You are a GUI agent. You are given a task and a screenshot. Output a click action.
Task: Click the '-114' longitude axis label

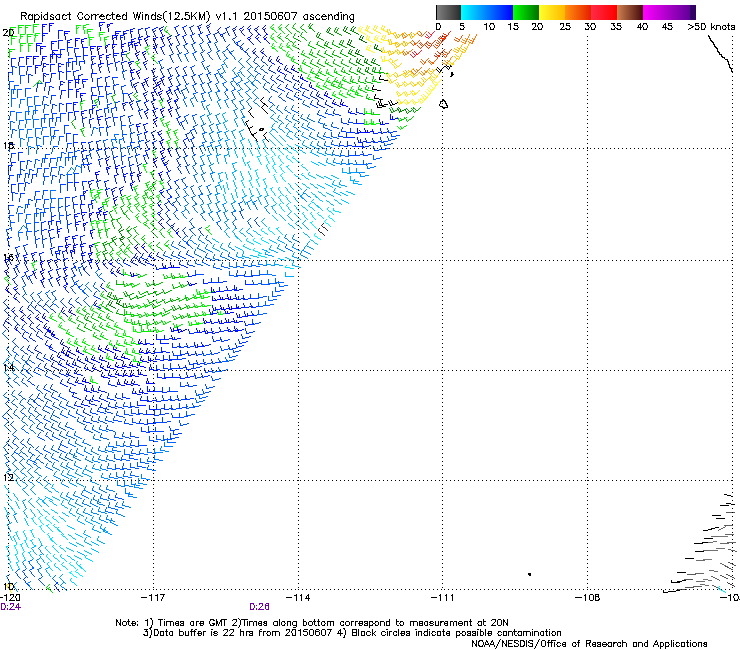pos(298,598)
